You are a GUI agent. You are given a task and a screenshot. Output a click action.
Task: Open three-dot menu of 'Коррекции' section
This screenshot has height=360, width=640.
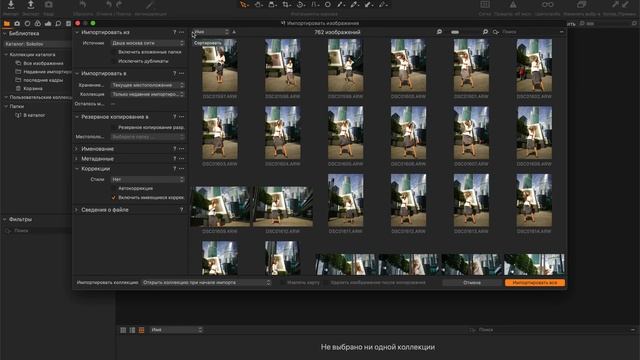181,169
